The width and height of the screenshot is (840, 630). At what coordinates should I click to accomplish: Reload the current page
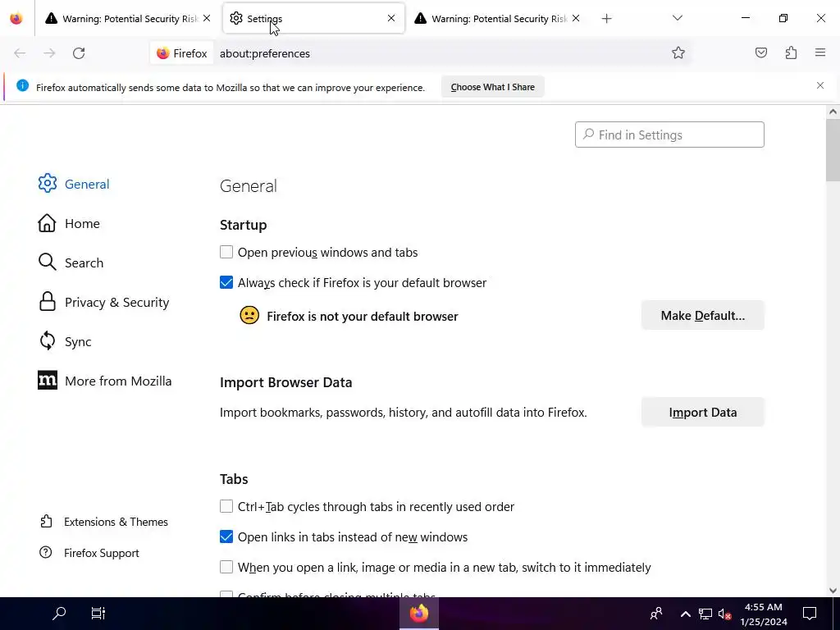click(79, 53)
